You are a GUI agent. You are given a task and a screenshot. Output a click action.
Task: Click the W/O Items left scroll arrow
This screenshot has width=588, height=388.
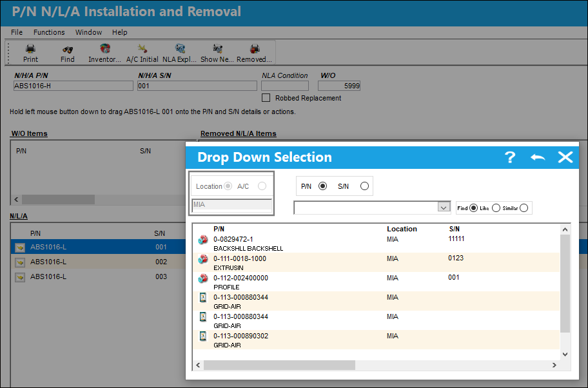click(x=16, y=199)
